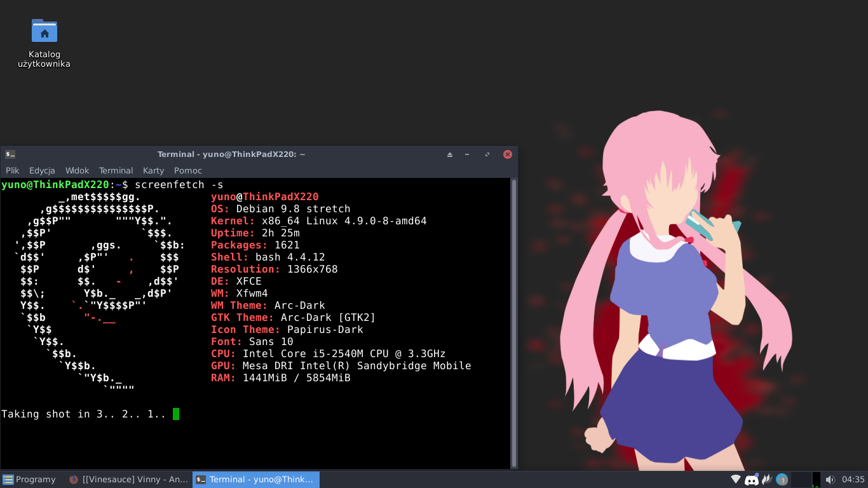Click the 'Font: Sans 10' line
The image size is (868, 488).
coord(252,342)
